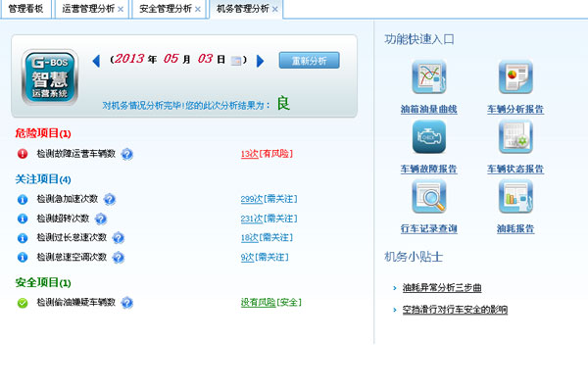The width and height of the screenshot is (588, 392).
Task: Click the 车辆故障报告 engine icon
Action: click(428, 137)
